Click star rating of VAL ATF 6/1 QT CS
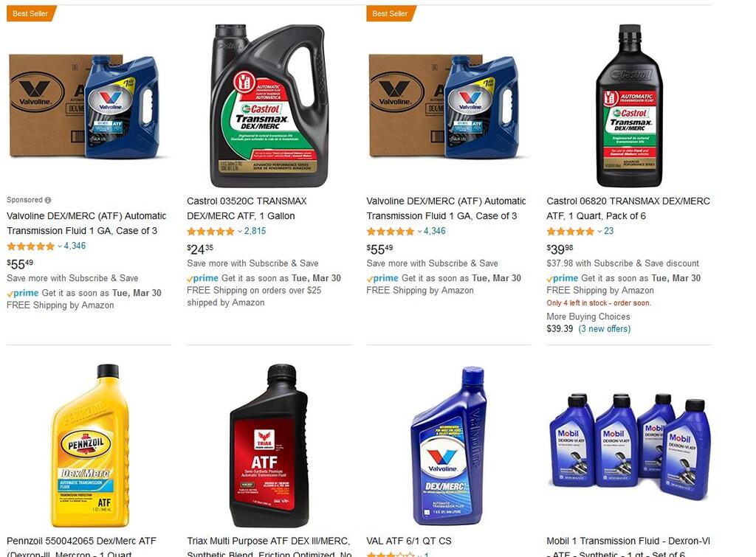 [x=390, y=555]
